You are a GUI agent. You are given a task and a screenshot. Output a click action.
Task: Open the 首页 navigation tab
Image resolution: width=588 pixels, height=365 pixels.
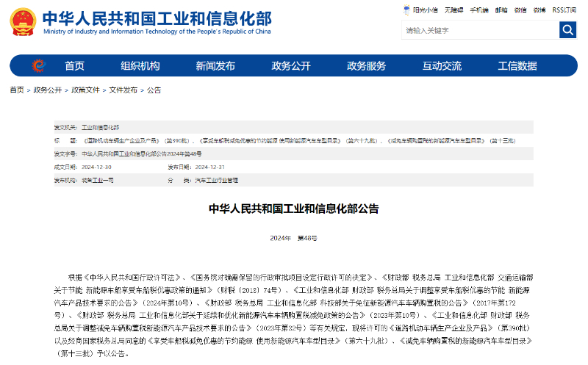(74, 65)
